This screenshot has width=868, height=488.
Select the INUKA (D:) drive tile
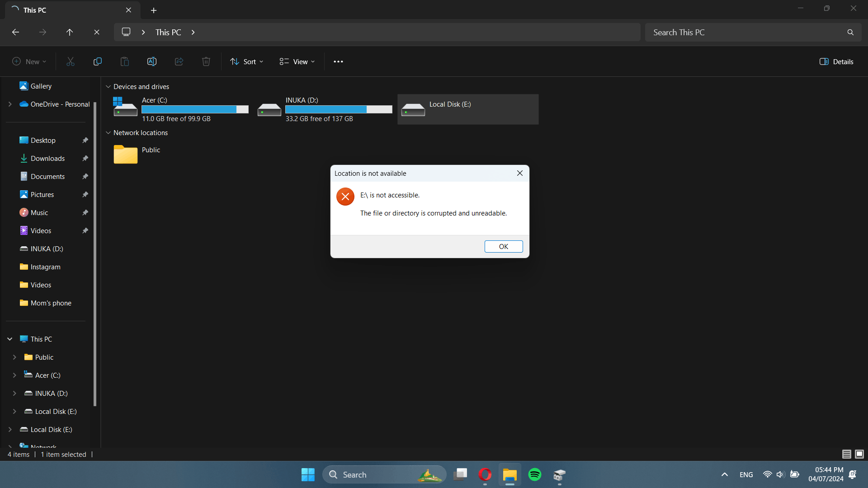pos(325,109)
